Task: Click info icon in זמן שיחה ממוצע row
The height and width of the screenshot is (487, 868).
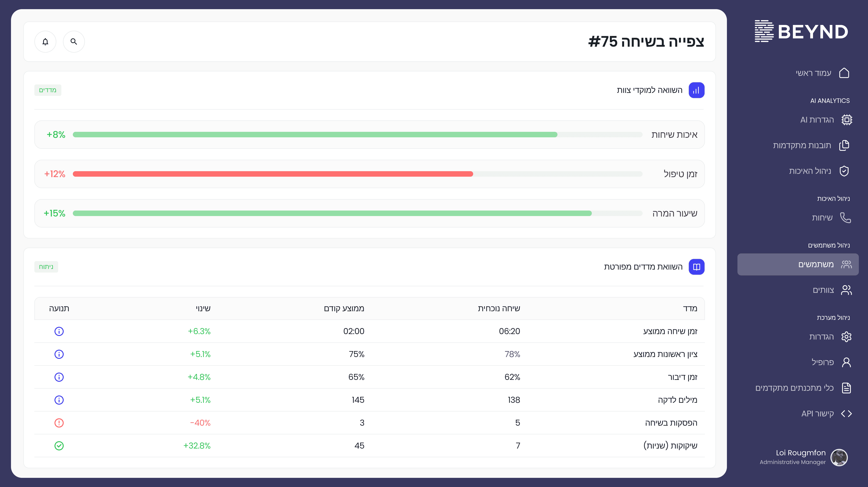Action: click(59, 331)
